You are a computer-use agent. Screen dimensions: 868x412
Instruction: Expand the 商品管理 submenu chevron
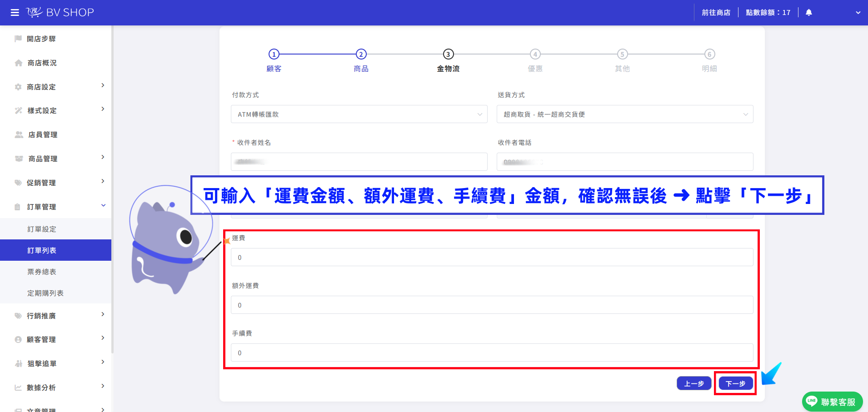103,157
